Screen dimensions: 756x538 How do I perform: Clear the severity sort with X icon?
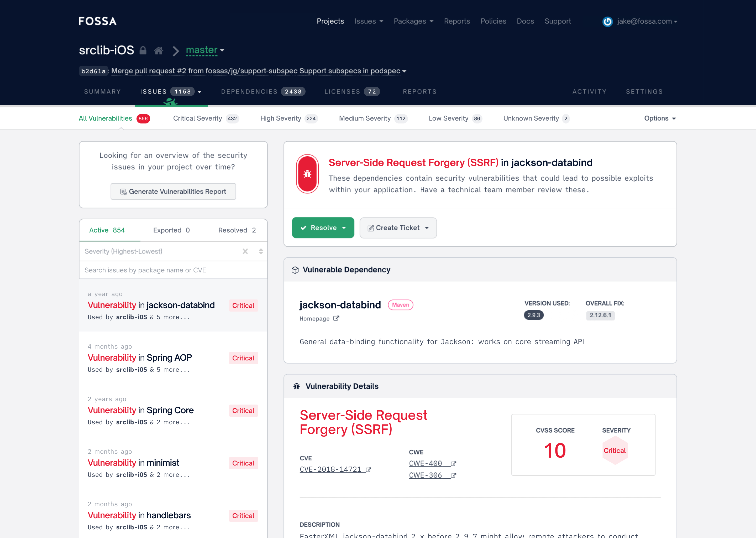coord(245,251)
